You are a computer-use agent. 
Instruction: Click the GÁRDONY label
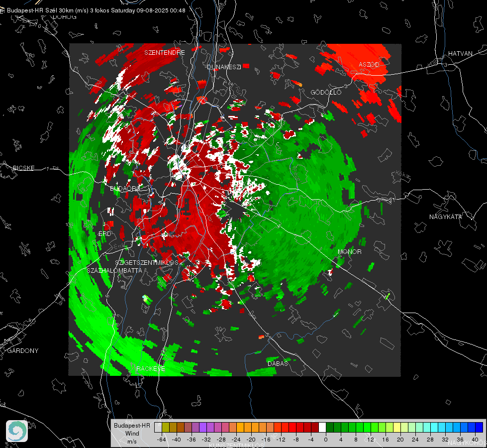click(23, 351)
